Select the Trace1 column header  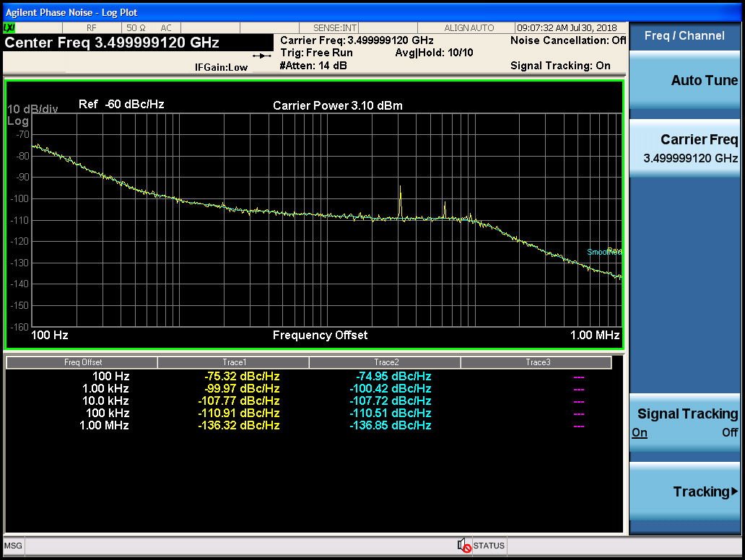coord(233,362)
